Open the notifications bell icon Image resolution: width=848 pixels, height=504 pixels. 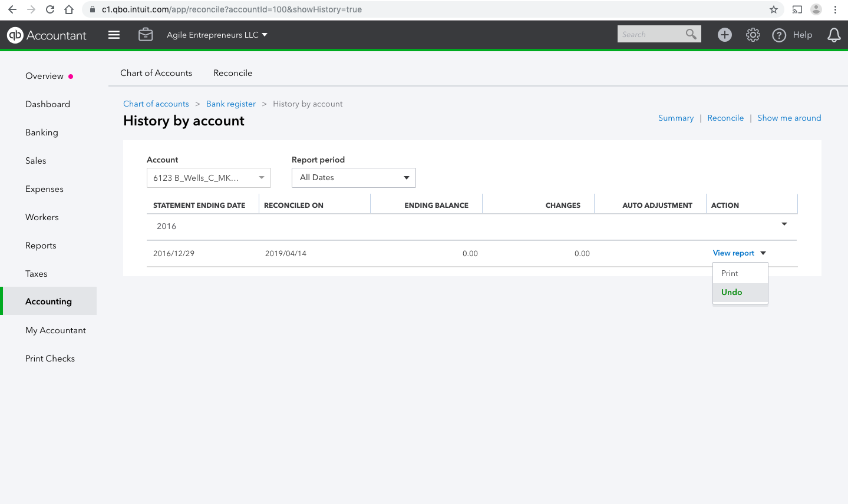[834, 35]
